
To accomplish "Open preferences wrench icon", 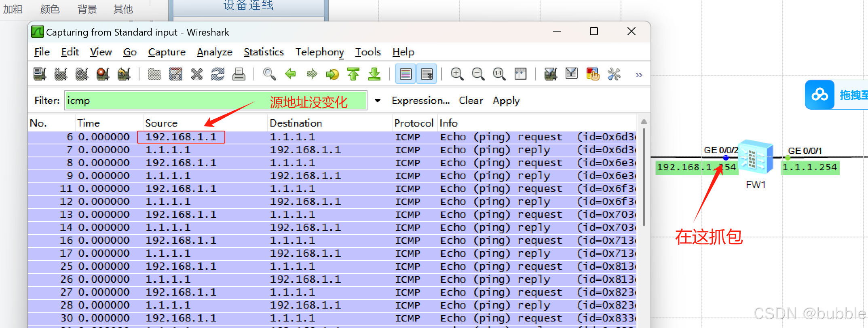I will [x=614, y=74].
